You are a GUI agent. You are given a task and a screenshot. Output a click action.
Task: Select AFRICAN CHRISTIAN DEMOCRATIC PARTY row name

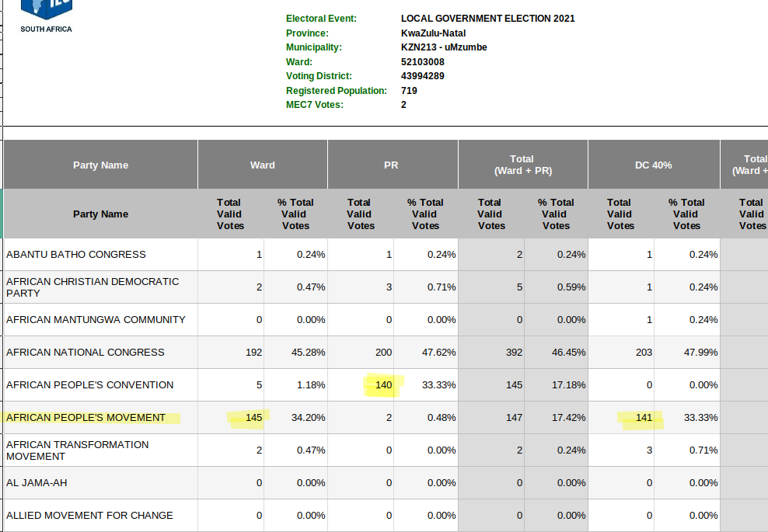click(x=93, y=287)
